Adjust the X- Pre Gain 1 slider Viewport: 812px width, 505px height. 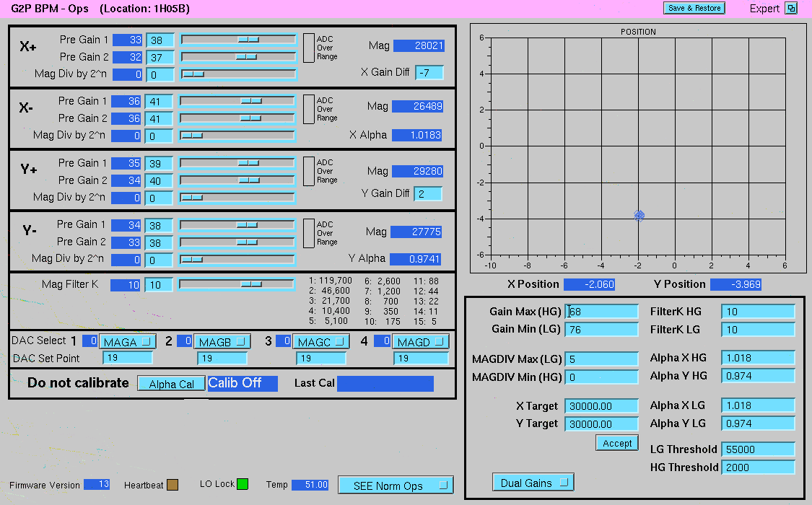237,102
